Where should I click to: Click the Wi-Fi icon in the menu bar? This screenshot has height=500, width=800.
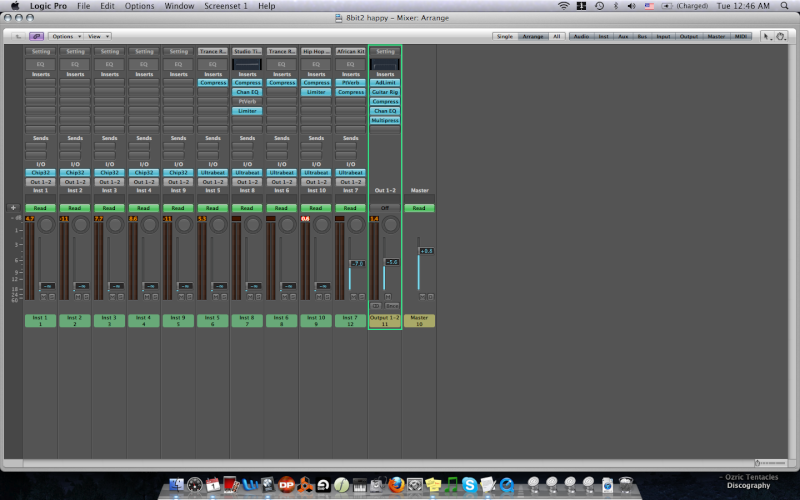click(563, 6)
